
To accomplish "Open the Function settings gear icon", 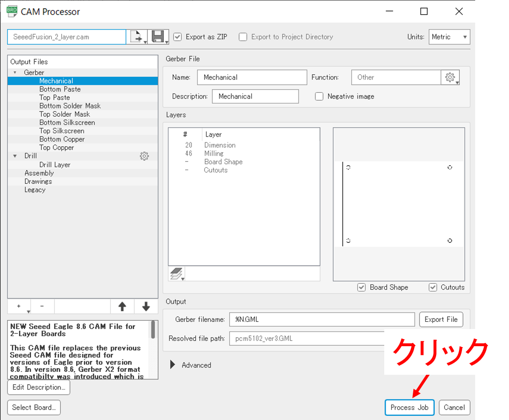I will coord(450,77).
